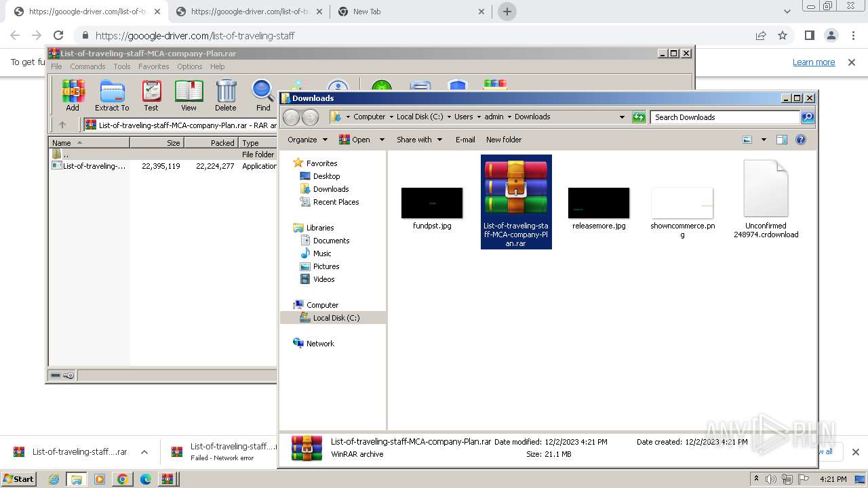Open Chrome tab search dropdown
This screenshot has height=488, width=868.
(787, 12)
